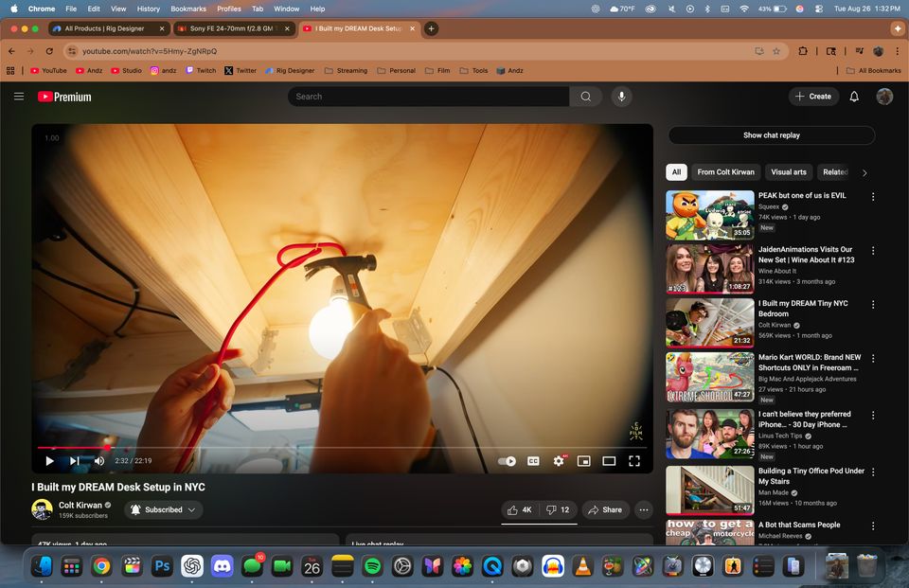Skip to the next video

coord(74,461)
